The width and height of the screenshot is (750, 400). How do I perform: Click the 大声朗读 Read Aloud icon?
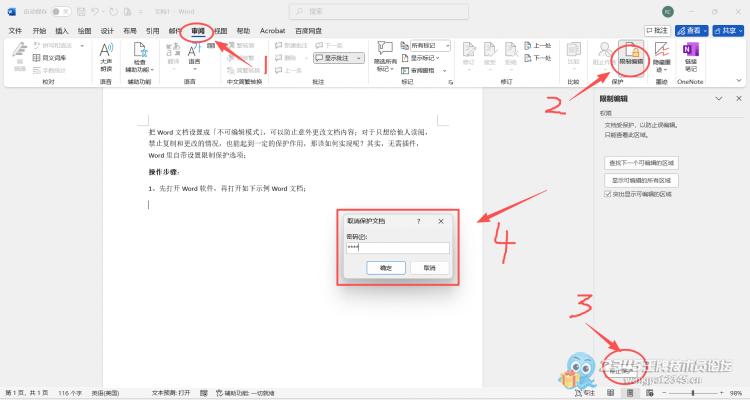coord(106,55)
